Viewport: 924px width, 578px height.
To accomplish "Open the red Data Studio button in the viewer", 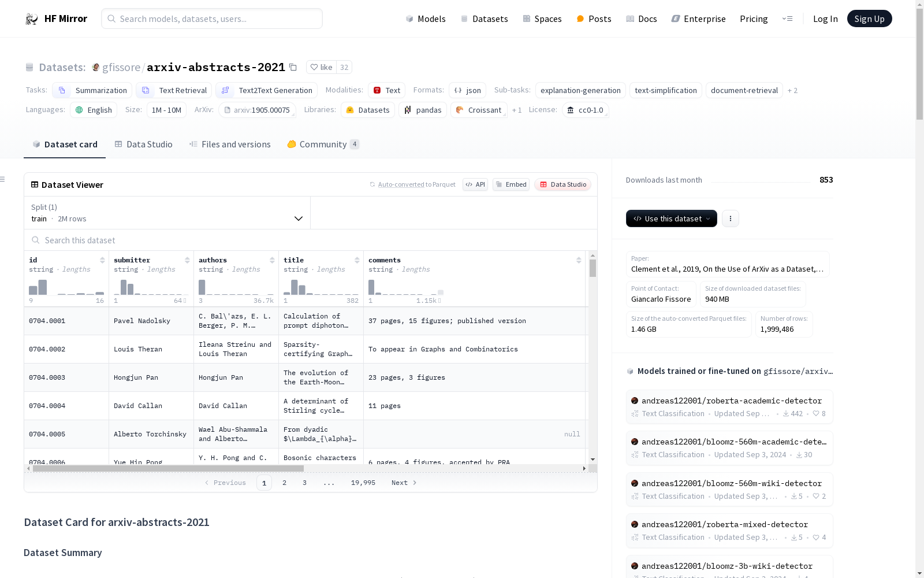I will (562, 184).
